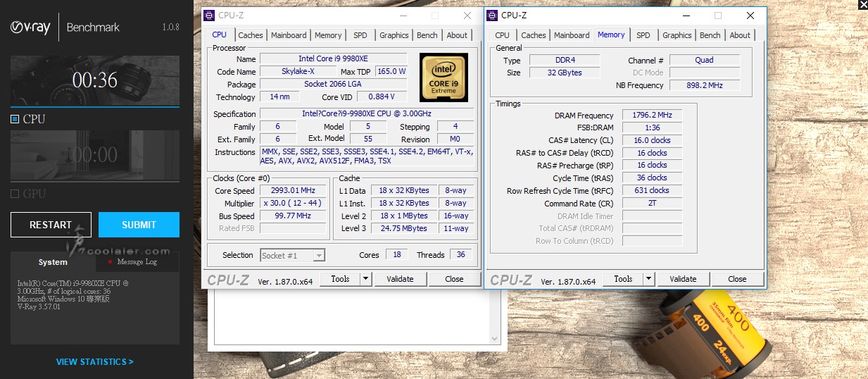Click the DRAM Frequency value 1796.2 MHz

653,116
